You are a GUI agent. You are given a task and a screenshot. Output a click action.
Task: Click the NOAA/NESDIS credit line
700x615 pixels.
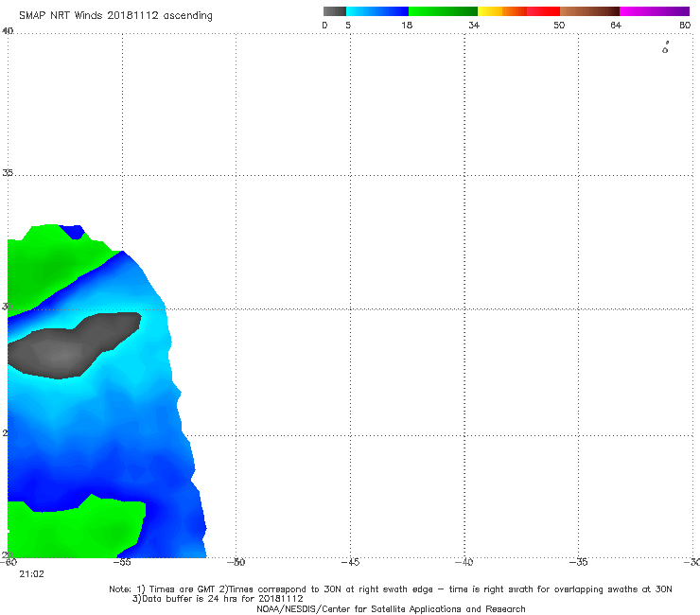391,608
